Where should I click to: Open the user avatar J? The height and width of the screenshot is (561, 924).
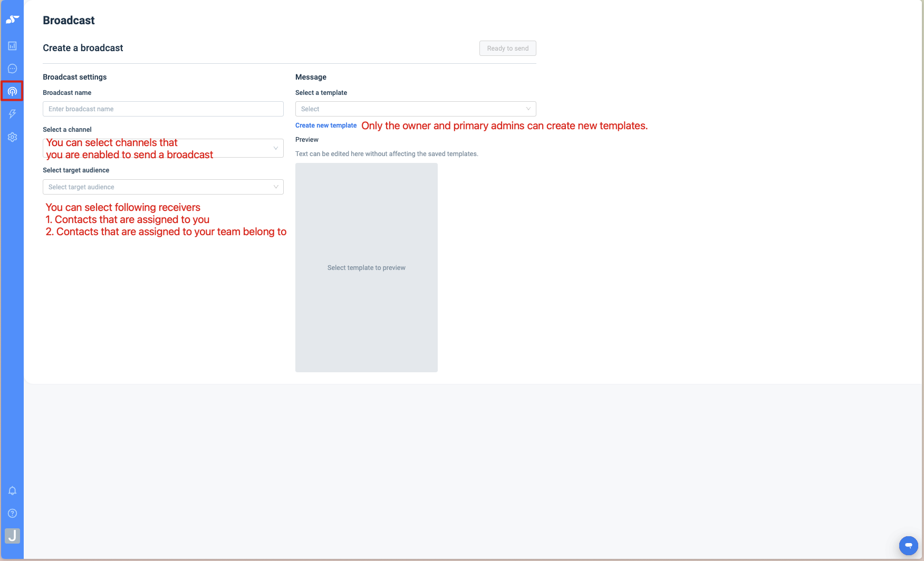(x=12, y=536)
